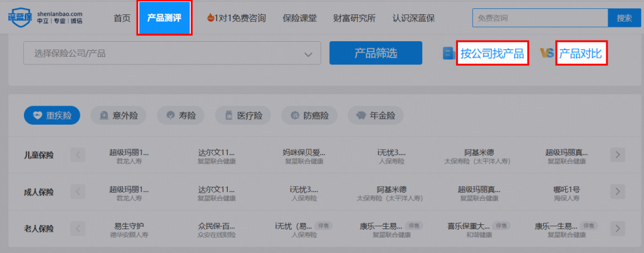Open 达尔文11... in 成人保险 row

point(216,193)
